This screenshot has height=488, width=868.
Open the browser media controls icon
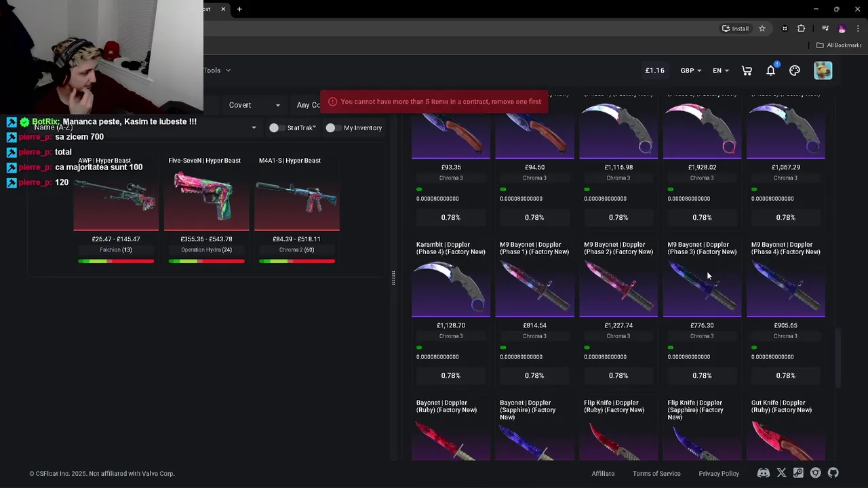(x=825, y=28)
